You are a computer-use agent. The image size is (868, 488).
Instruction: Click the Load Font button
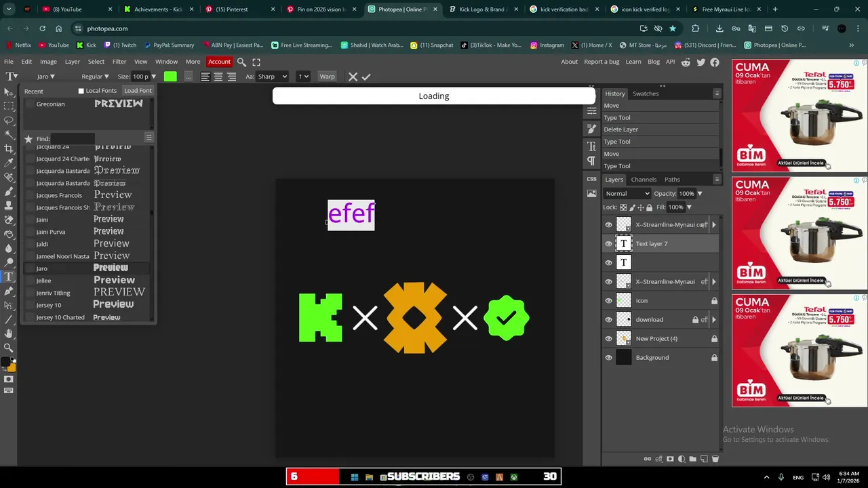138,91
